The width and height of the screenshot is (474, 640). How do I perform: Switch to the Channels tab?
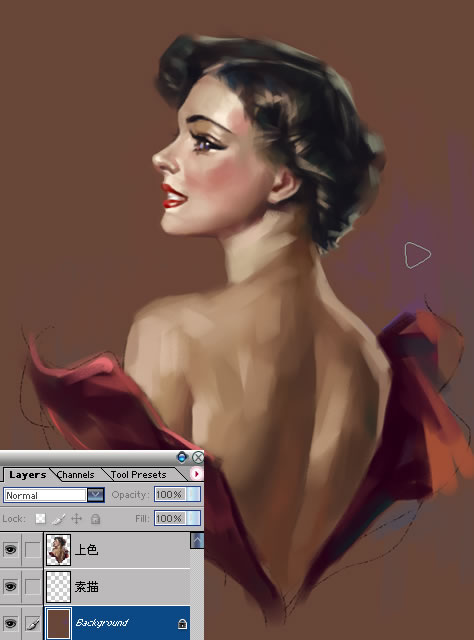tap(76, 475)
